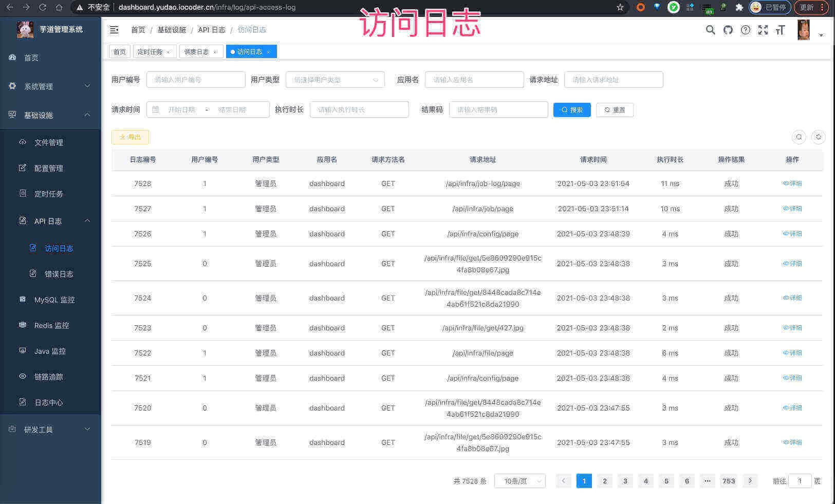
Task: Expand the 系统管理 sidebar menu
Action: (x=41, y=86)
